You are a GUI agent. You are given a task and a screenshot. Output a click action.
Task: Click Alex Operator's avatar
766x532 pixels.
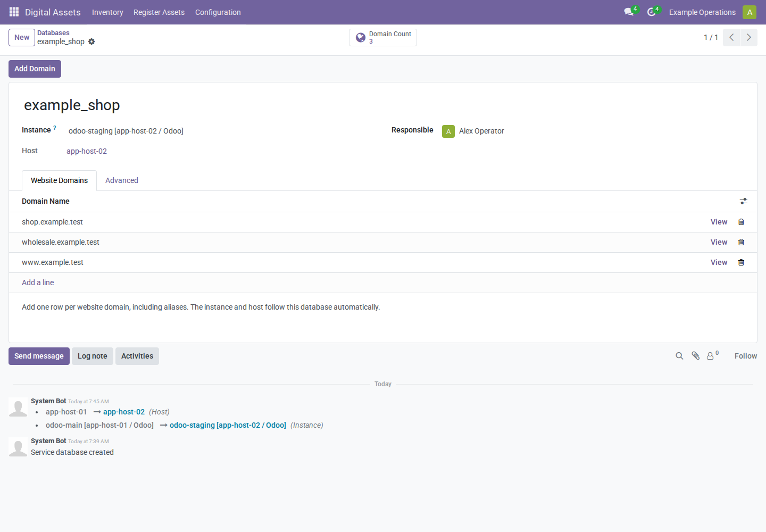pos(448,131)
